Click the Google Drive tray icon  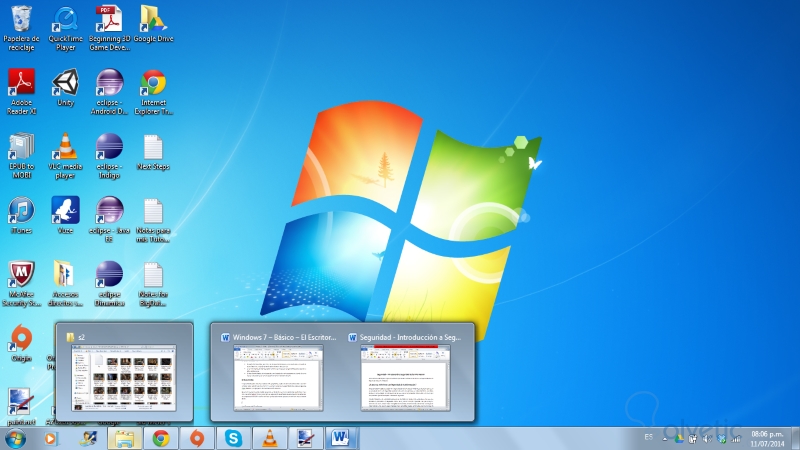679,438
